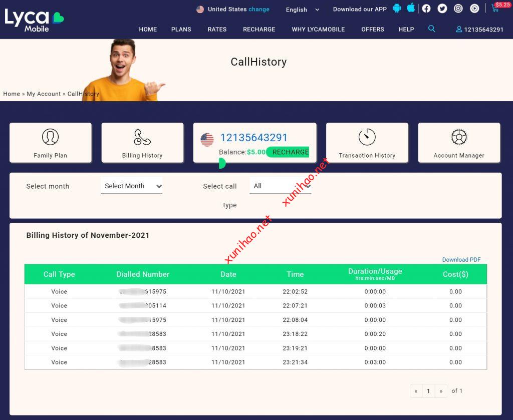The height and width of the screenshot is (420, 513).
Task: Open the PLANS menu item
Action: [181, 30]
